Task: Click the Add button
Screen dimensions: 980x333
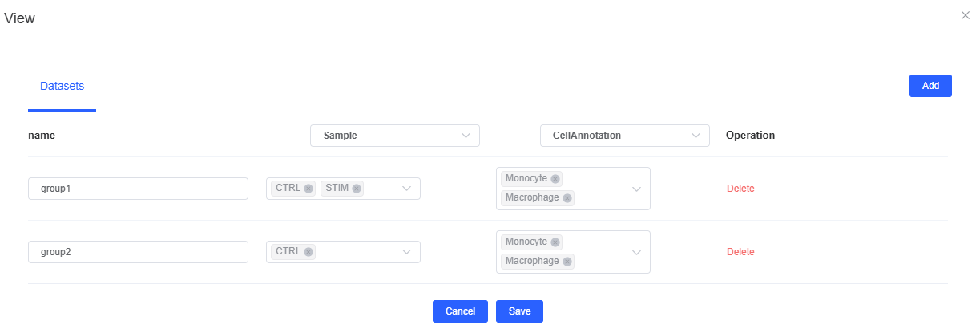Action: click(x=930, y=86)
